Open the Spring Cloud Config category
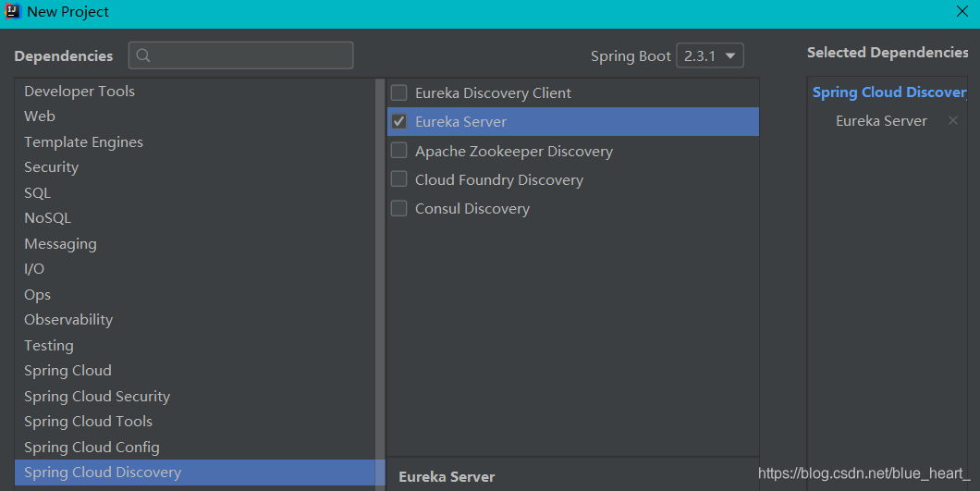Image resolution: width=980 pixels, height=491 pixels. click(x=195, y=447)
